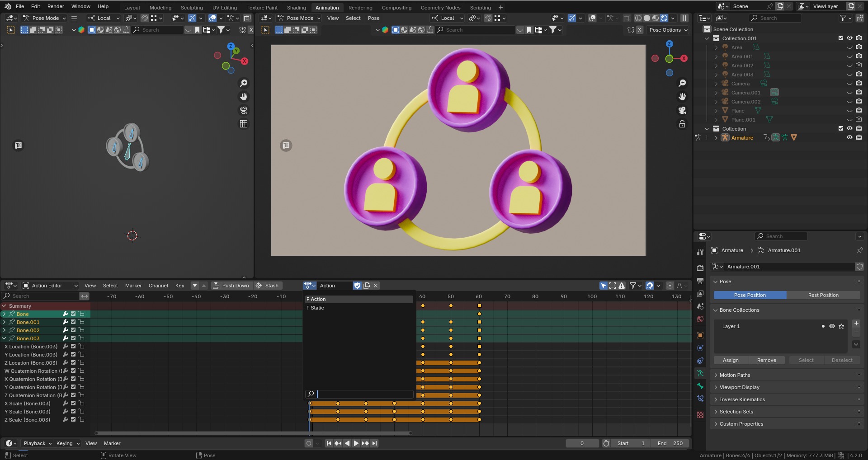This screenshot has width=868, height=460.
Task: Switch right viewport to Material Preview shading
Action: tap(656, 18)
